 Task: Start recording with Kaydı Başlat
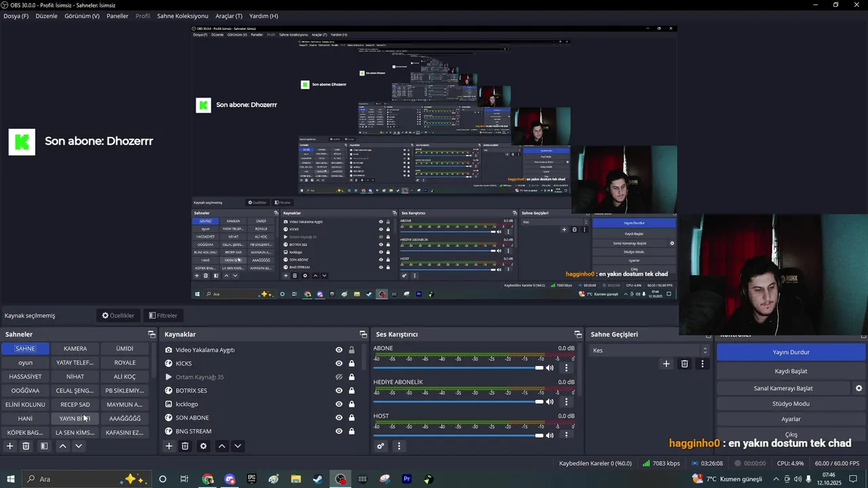pyautogui.click(x=791, y=371)
